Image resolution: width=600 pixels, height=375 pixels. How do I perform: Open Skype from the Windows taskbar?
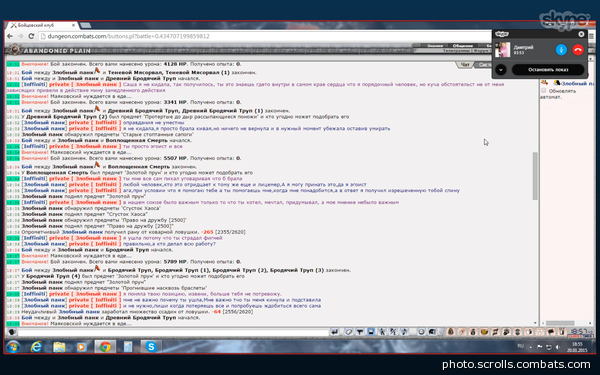pos(151,347)
